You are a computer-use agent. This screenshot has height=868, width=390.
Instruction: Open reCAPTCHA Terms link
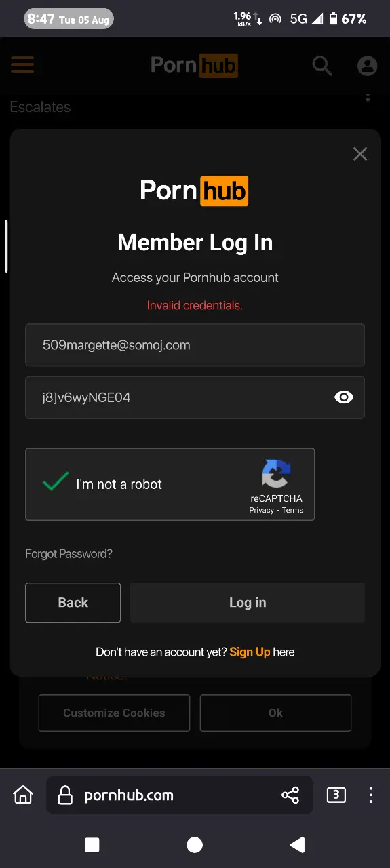(x=293, y=510)
